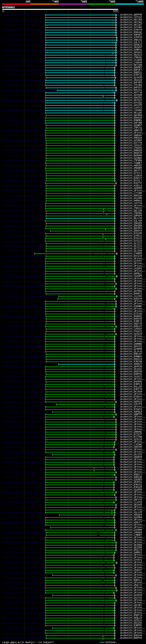Select hit UniRef100_Q15119

[x=131, y=334]
